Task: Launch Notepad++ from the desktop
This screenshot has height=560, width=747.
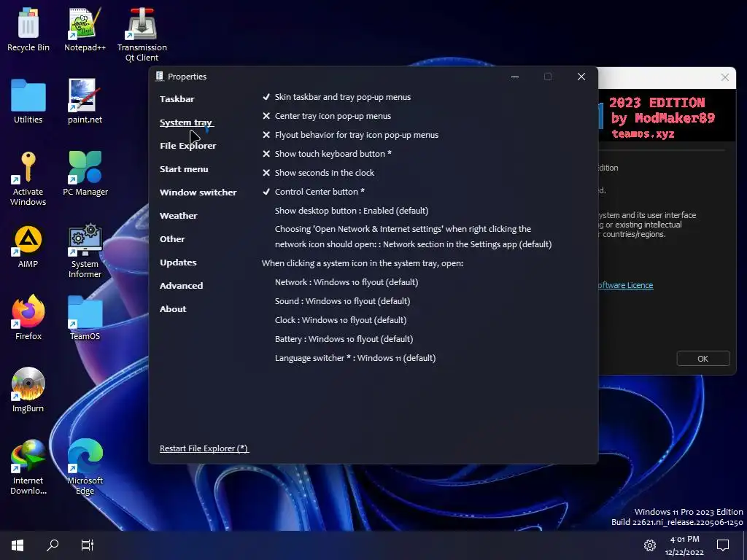Action: click(85, 28)
